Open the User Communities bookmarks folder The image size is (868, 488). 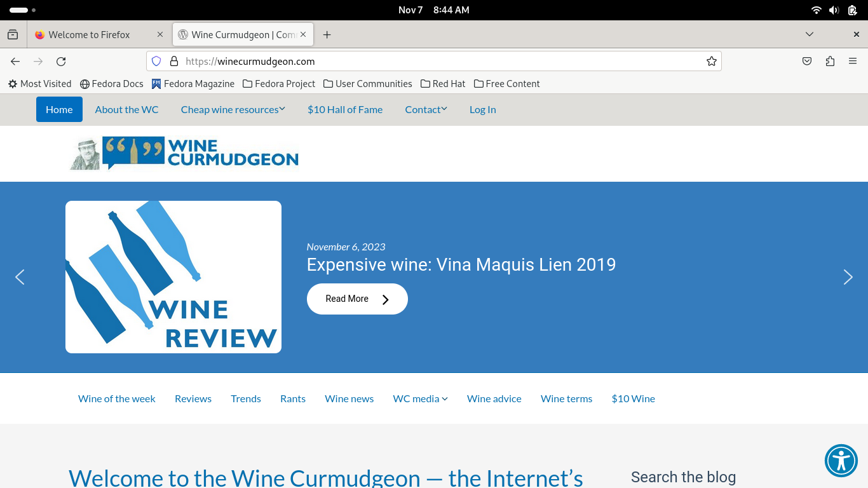point(367,84)
